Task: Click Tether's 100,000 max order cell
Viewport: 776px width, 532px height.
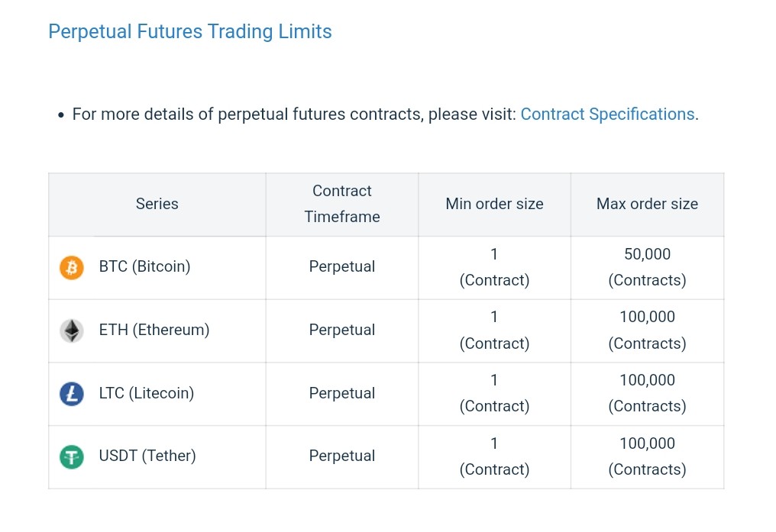Action: [647, 456]
